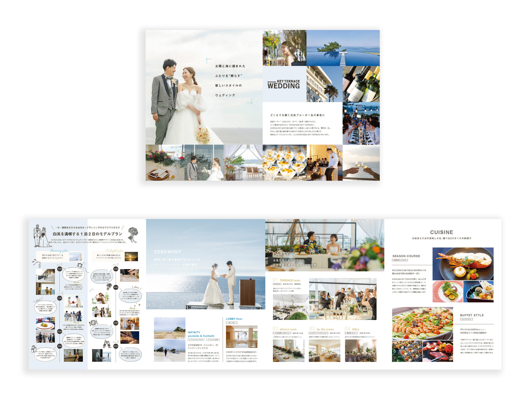Click the 太陽と海に囲まれた cover tagline line

pyautogui.click(x=230, y=66)
